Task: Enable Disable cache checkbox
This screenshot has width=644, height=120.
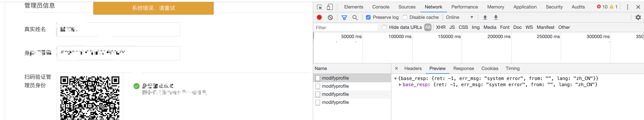Action: click(405, 17)
